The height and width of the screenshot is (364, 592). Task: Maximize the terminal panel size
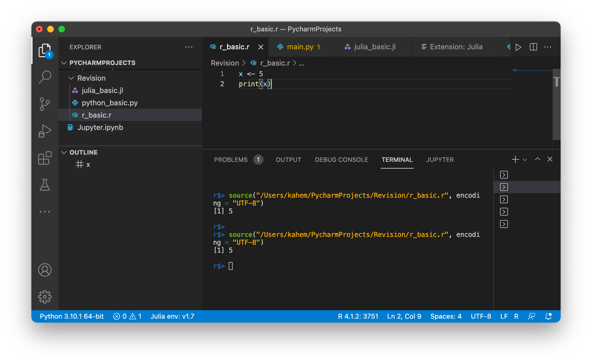click(537, 159)
